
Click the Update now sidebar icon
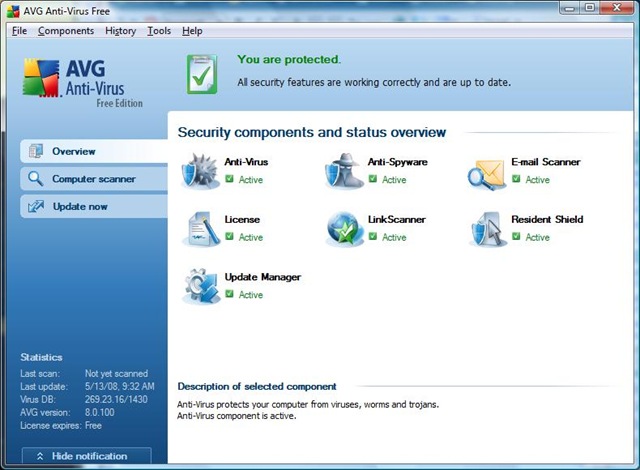(x=36, y=206)
